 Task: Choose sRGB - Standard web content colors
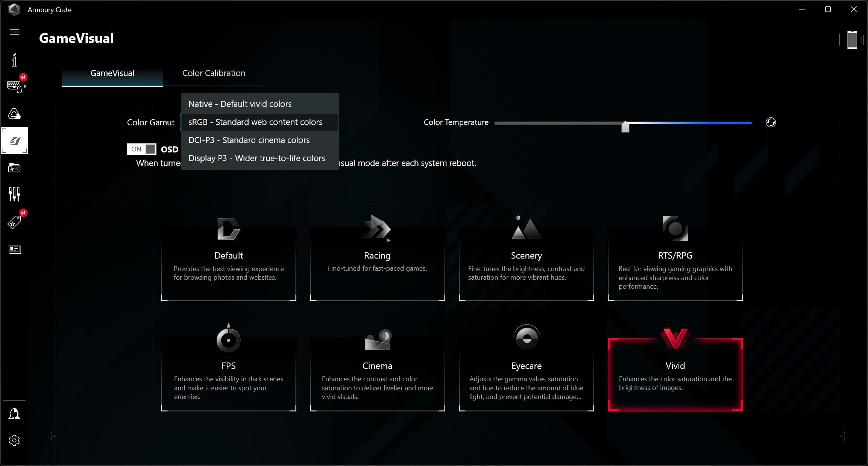(x=259, y=122)
